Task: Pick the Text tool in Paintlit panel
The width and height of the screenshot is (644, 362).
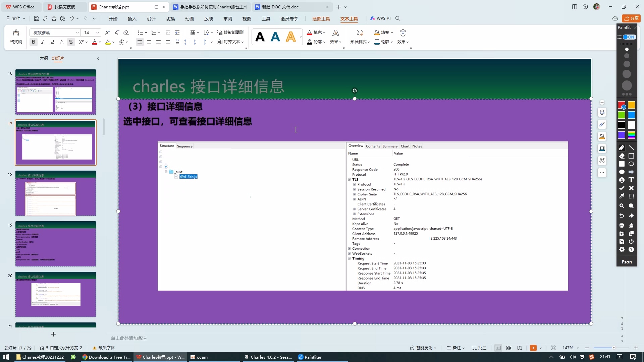Action: point(632,180)
